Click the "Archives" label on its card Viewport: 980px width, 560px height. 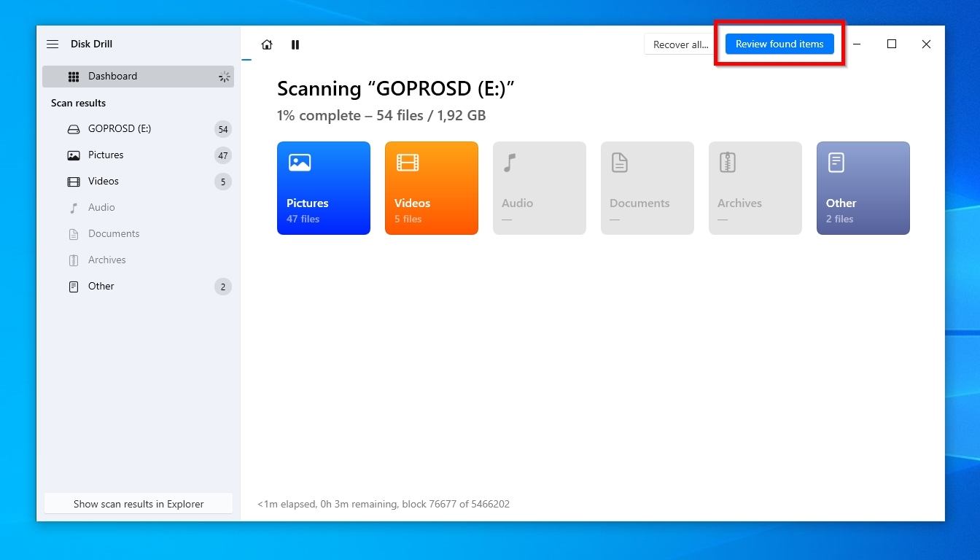click(739, 203)
